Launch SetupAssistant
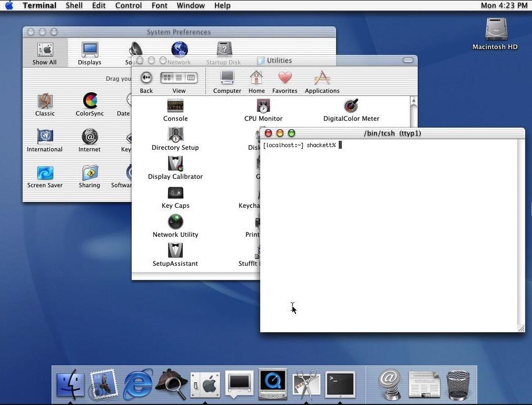 (175, 255)
